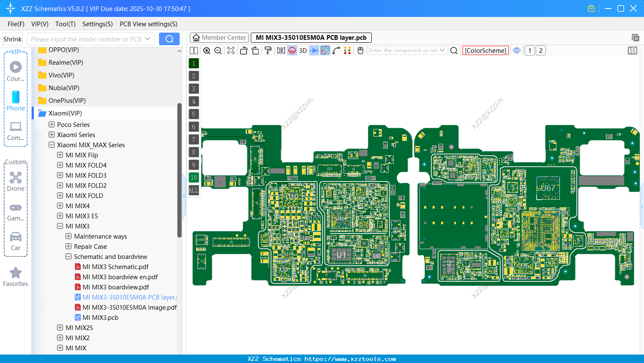Click the fit-to-screen view icon
This screenshot has height=363, width=644.
click(x=231, y=51)
